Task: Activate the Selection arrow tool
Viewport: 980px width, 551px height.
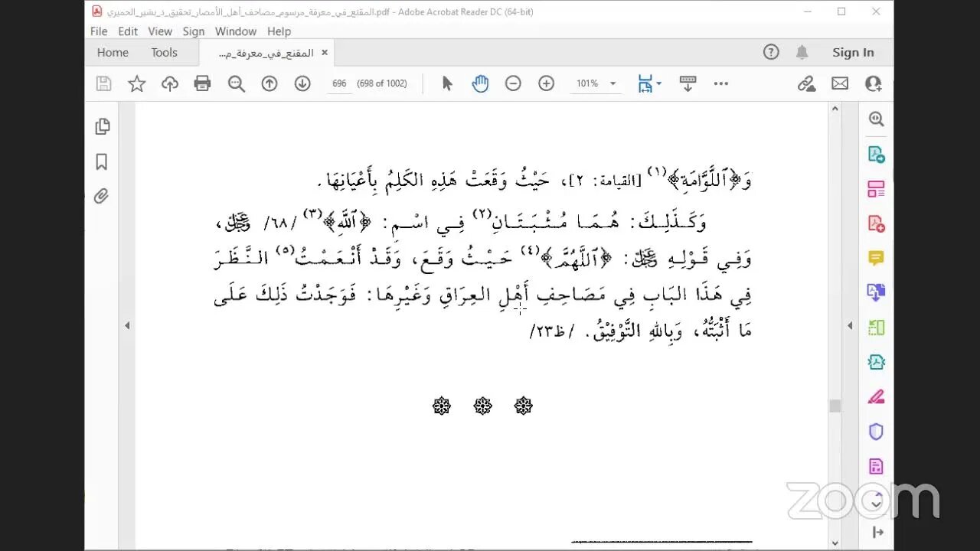Action: point(447,83)
